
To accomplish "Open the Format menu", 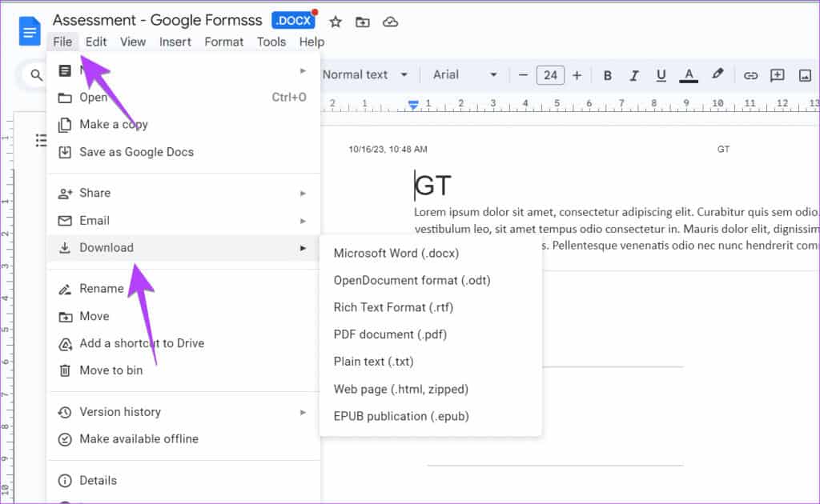I will point(224,42).
